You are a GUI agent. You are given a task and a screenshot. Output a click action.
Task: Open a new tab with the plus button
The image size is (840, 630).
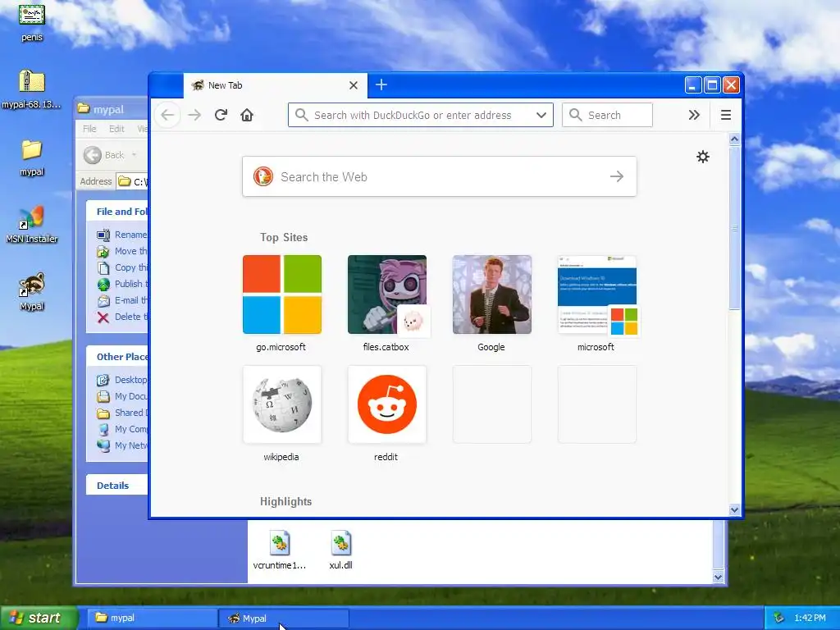(x=381, y=84)
